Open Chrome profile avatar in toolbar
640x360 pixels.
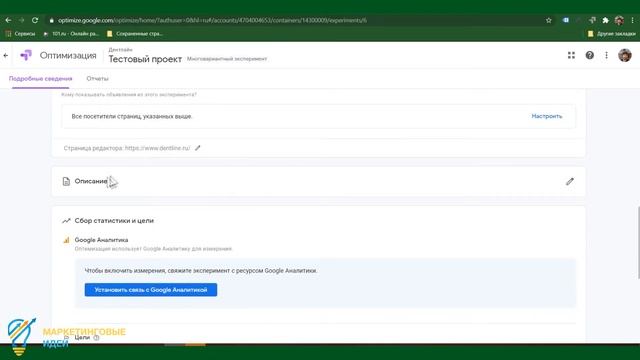[619, 20]
